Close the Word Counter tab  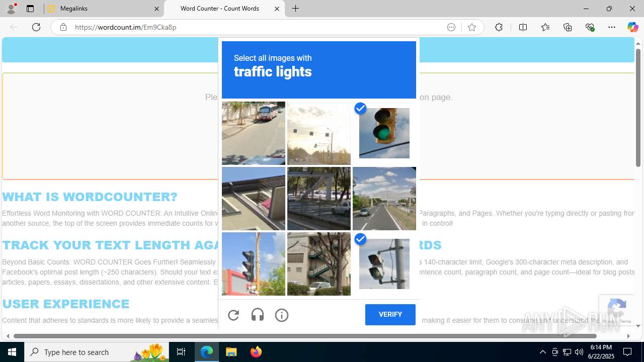(277, 9)
